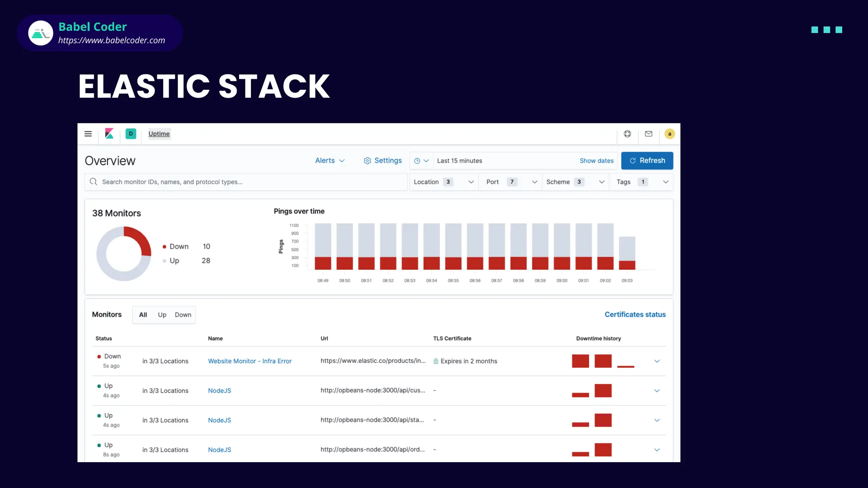
Task: Click the Down legend entry
Action: pyautogui.click(x=186, y=247)
